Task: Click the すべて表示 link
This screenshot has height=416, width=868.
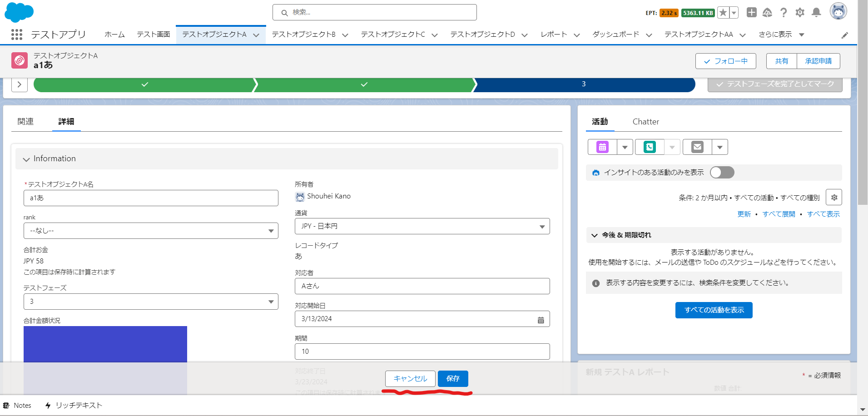Action: 823,214
